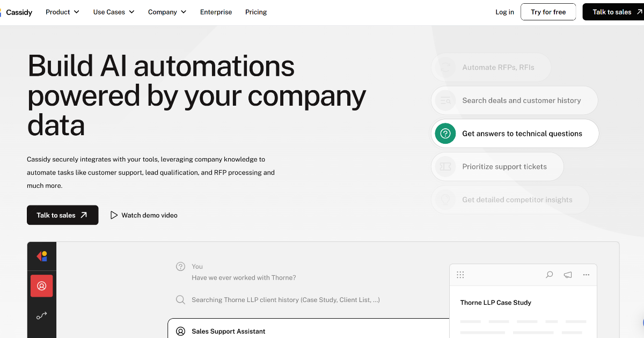Viewport: 644px width, 338px height.
Task: Expand the Use Cases dropdown
Action: [x=114, y=12]
